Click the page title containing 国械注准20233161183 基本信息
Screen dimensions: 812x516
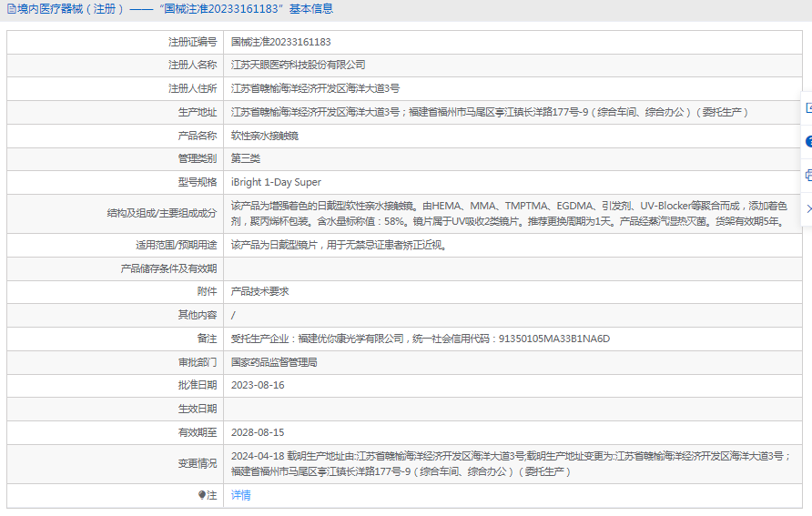(x=175, y=9)
